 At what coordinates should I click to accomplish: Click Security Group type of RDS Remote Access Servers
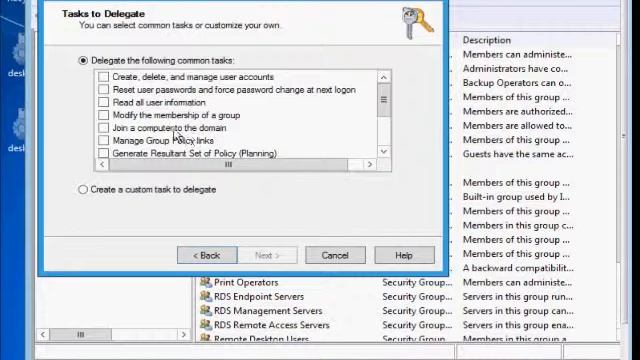pos(417,325)
